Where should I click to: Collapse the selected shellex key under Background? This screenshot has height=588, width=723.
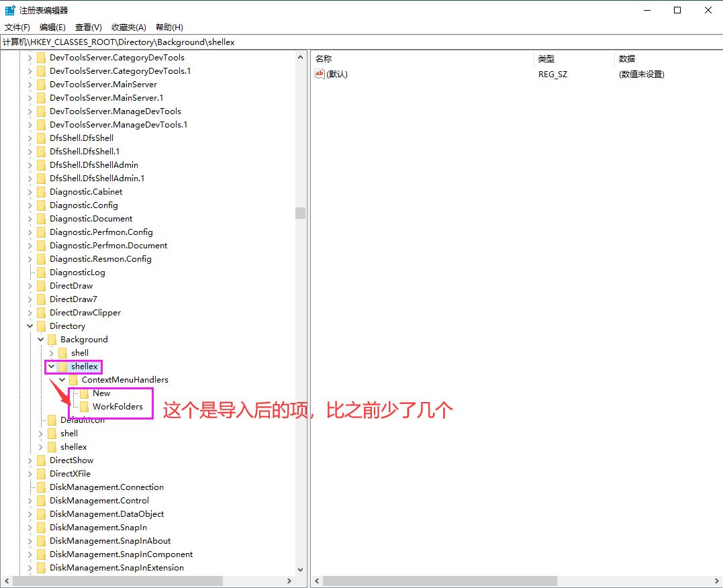(51, 366)
